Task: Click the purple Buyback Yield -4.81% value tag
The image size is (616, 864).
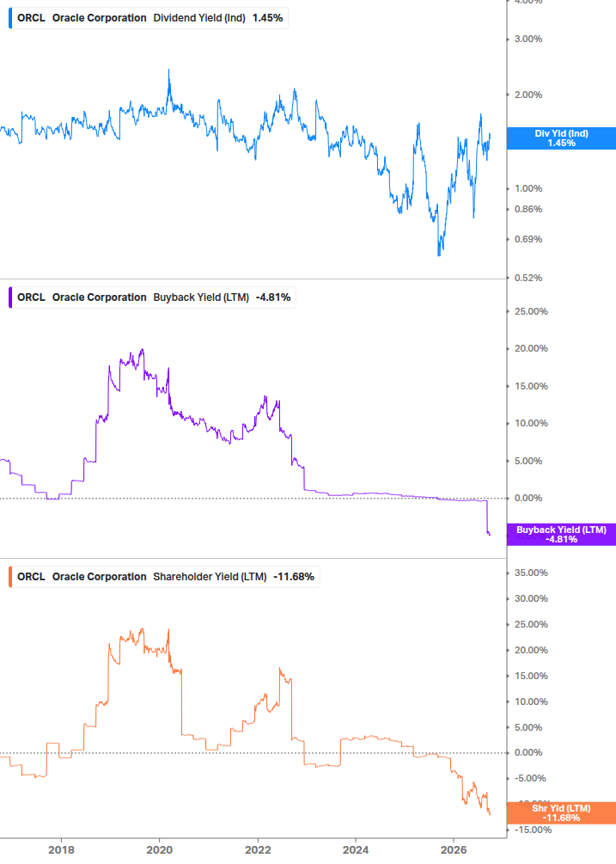Action: 561,535
